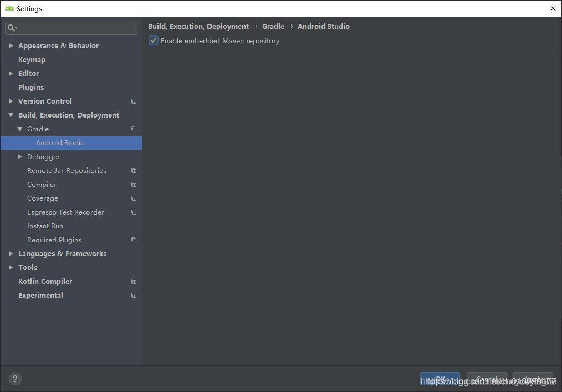The height and width of the screenshot is (392, 562).
Task: Expand the Editor section arrow
Action: click(x=11, y=73)
